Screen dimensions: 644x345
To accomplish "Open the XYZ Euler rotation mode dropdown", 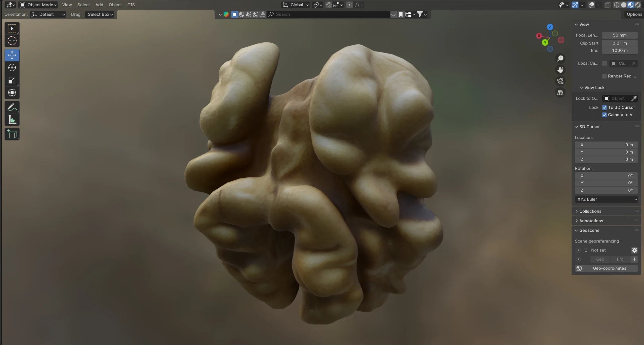I will click(606, 199).
